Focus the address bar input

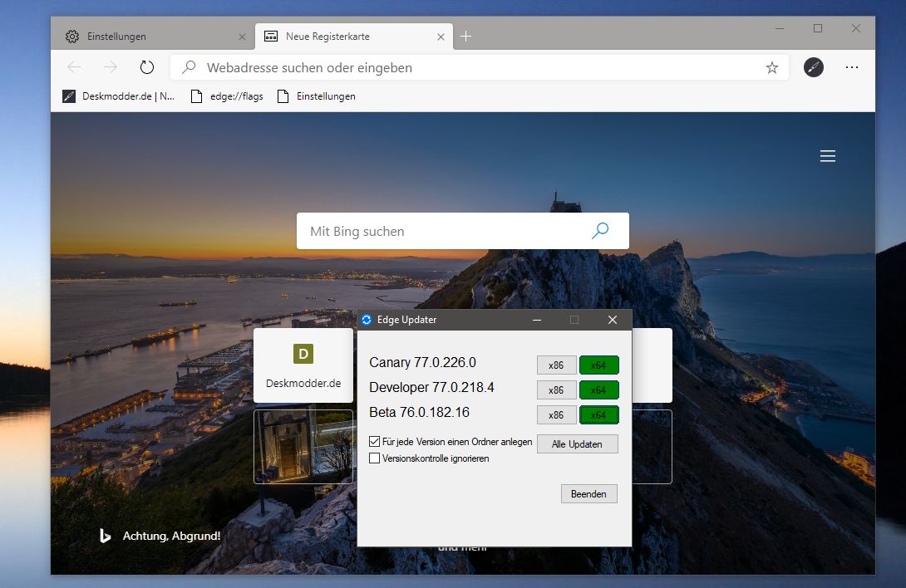[480, 67]
